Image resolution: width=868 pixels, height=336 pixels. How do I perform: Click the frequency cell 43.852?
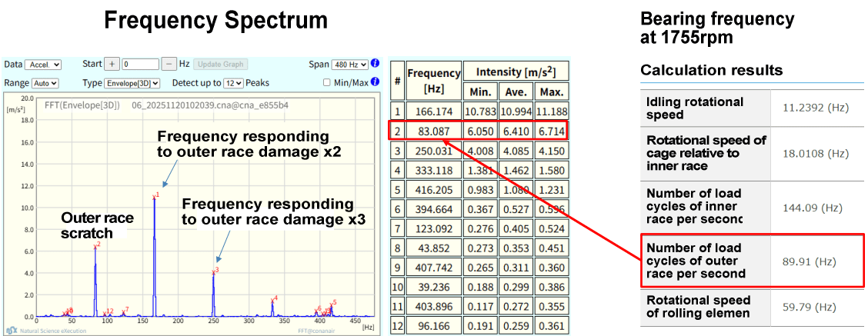point(433,248)
